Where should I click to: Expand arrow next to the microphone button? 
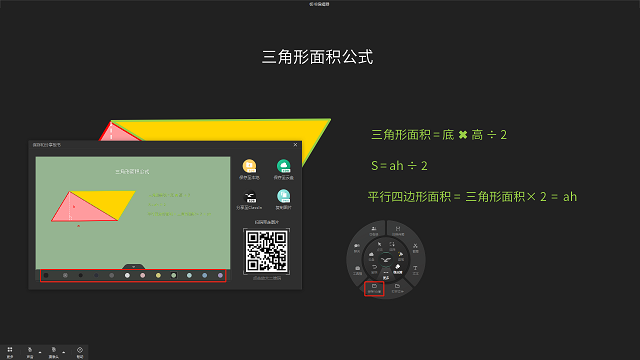(40, 352)
